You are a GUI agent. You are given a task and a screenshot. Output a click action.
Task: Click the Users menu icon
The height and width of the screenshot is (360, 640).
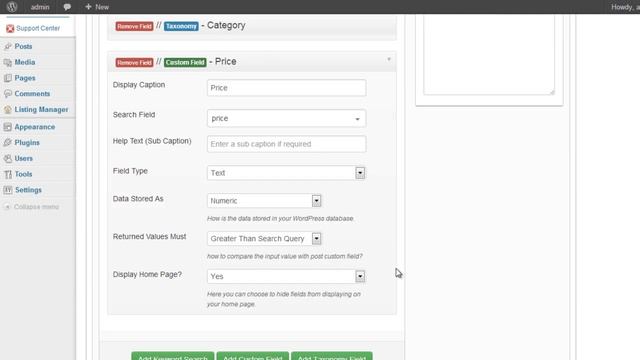pos(8,158)
